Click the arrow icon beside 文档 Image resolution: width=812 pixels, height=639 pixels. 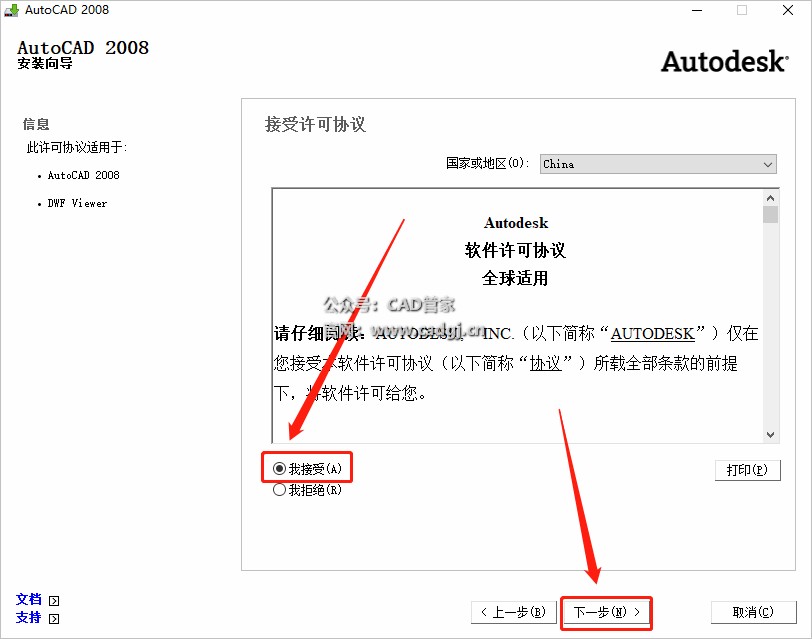pyautogui.click(x=54, y=601)
